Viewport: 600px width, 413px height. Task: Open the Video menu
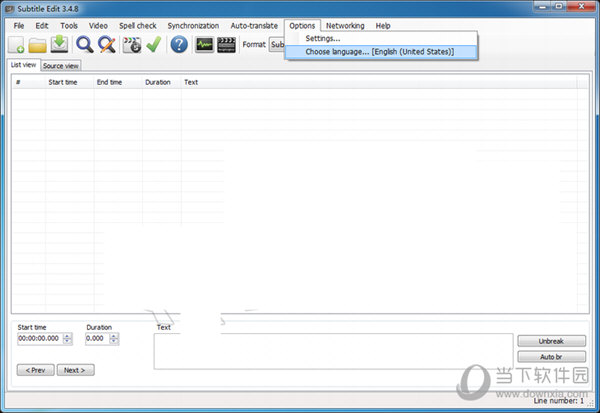(x=98, y=26)
